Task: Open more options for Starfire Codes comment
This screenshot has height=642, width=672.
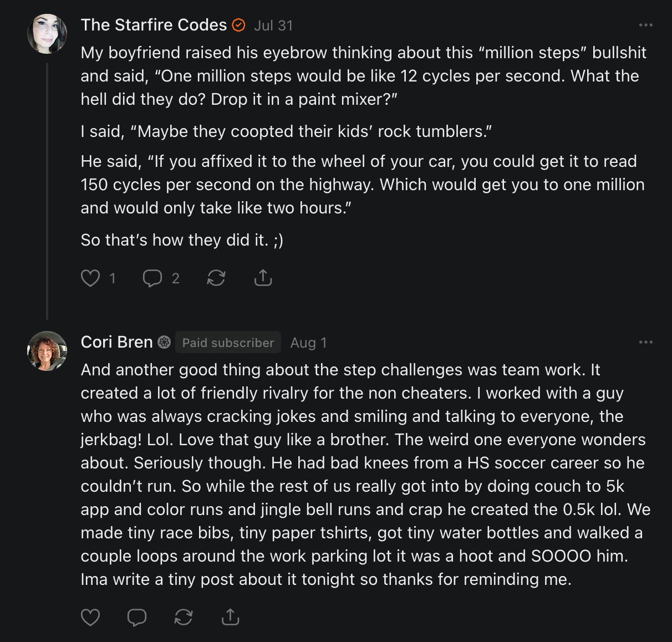Action: point(645,25)
